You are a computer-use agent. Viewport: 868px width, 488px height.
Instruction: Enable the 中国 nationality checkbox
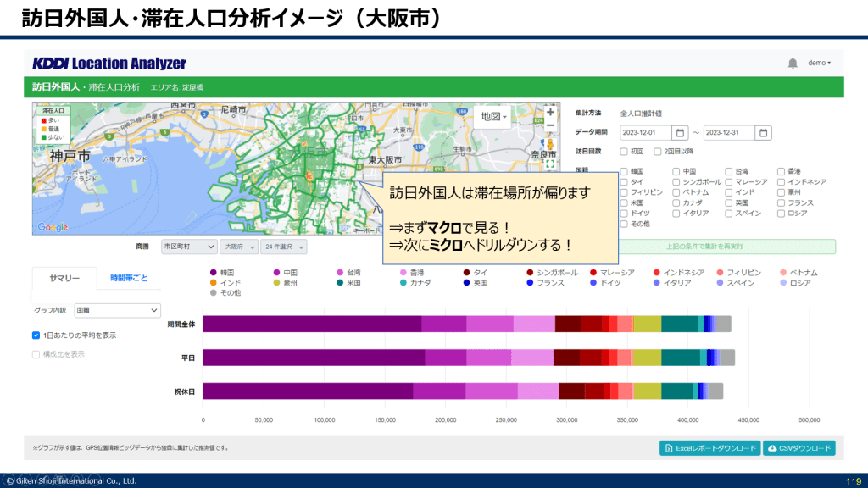tap(676, 171)
